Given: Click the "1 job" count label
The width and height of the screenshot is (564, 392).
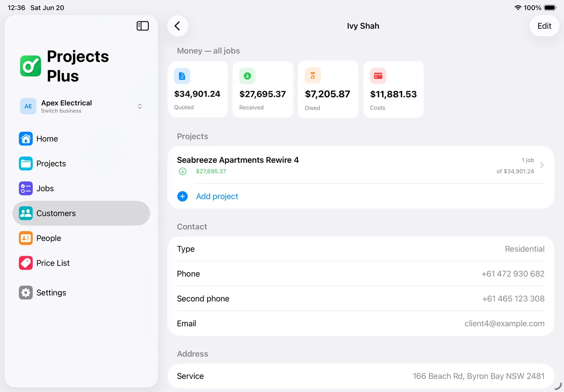Looking at the screenshot, I should (528, 160).
